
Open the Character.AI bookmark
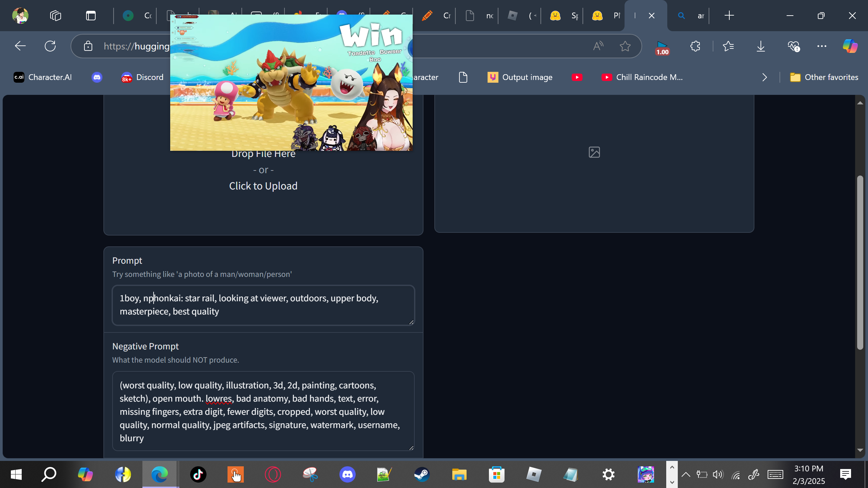coord(43,77)
